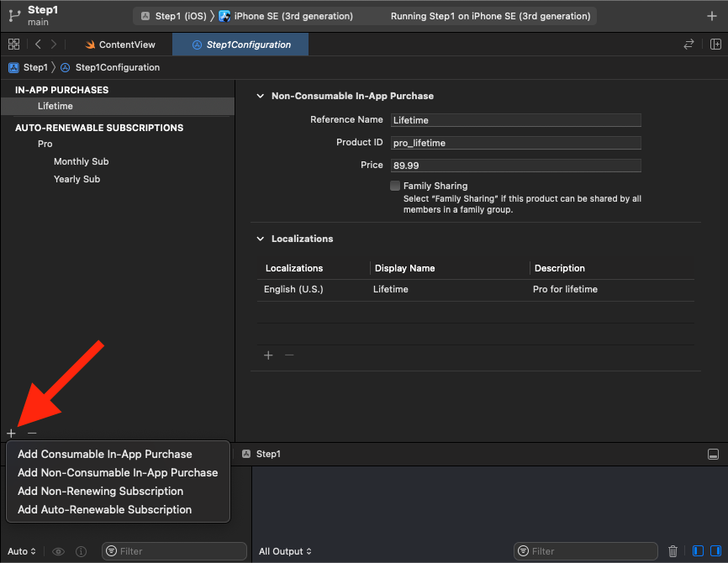Click the Step1 app icon in breadcrumb

tap(14, 68)
